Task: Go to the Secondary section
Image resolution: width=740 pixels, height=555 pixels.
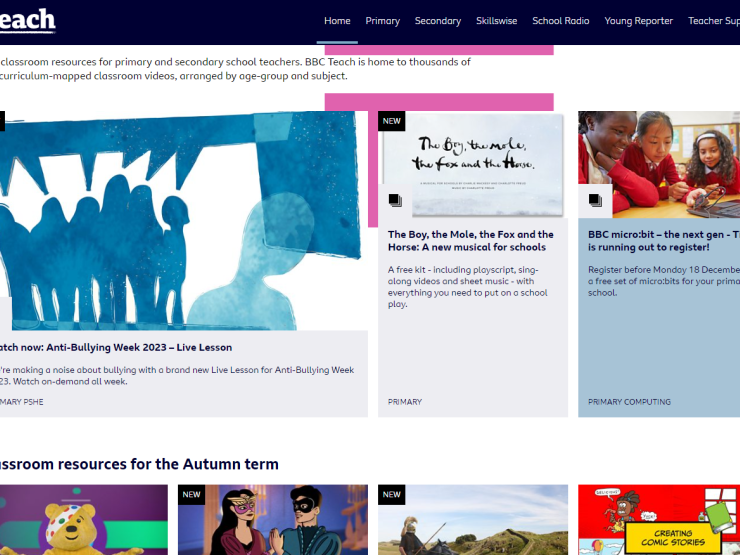Action: pyautogui.click(x=437, y=21)
